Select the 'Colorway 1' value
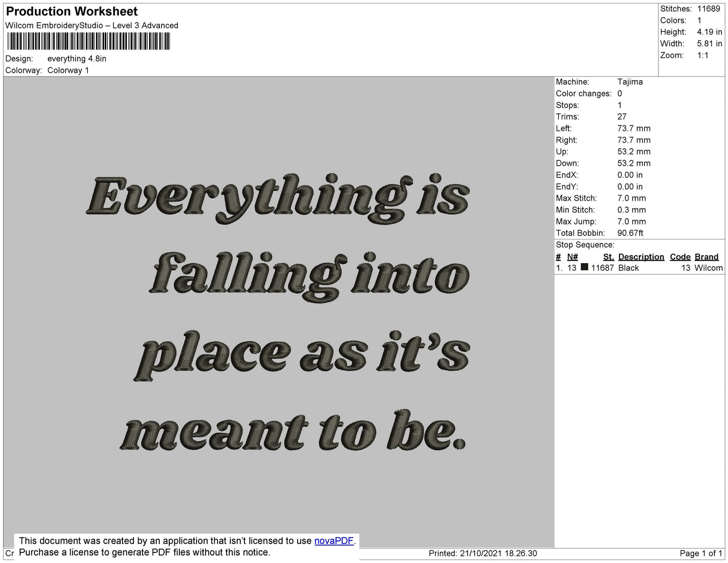 coord(68,70)
